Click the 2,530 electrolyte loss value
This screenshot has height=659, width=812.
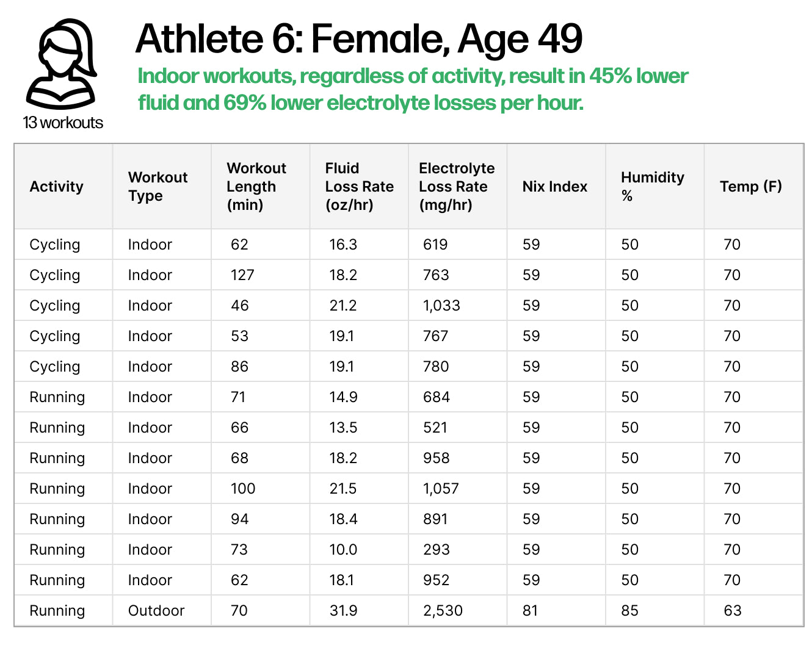443,611
